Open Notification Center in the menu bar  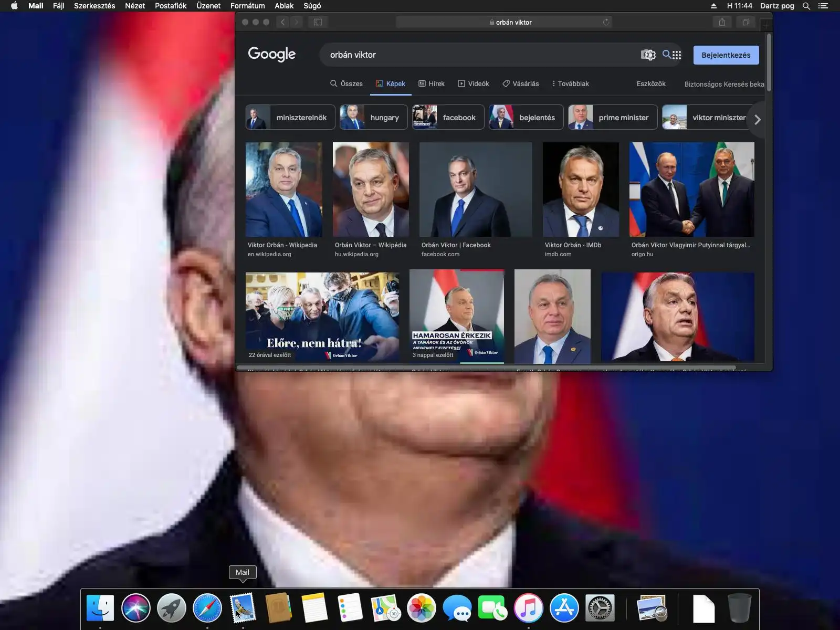coord(823,6)
